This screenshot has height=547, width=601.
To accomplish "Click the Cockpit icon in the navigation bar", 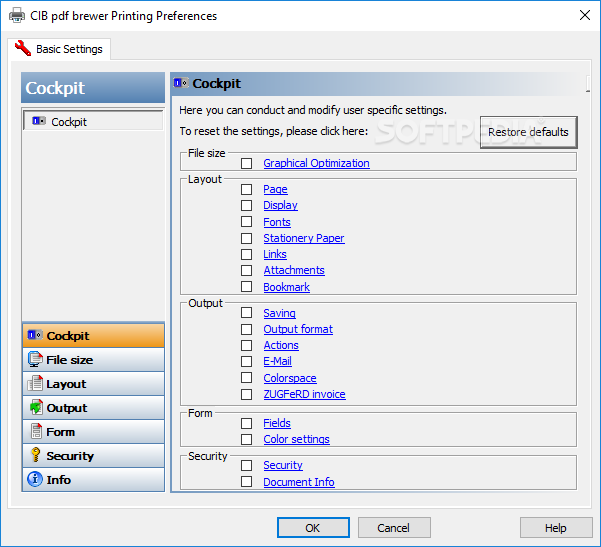I will point(35,335).
